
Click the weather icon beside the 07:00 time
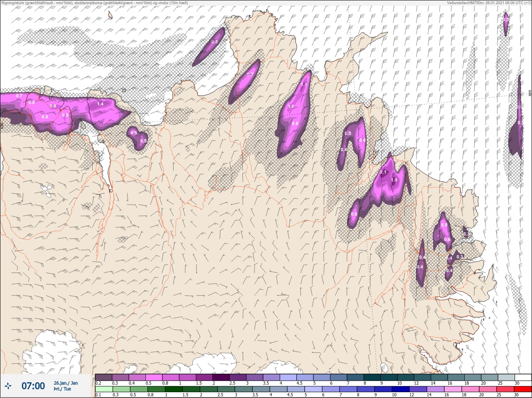click(8, 386)
